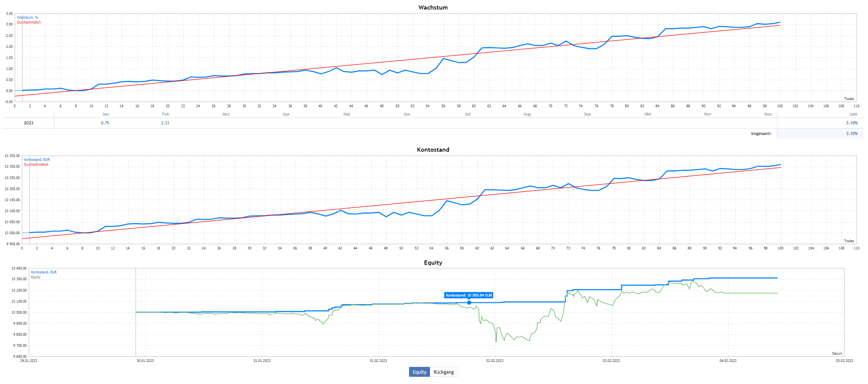Click the 'Jul' month header

point(467,114)
